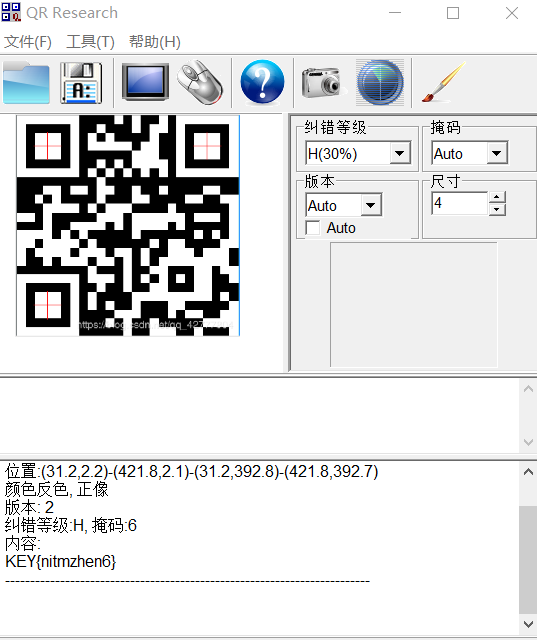Enable the Auto checkbox under 版本
537x640 pixels.
[x=313, y=228]
